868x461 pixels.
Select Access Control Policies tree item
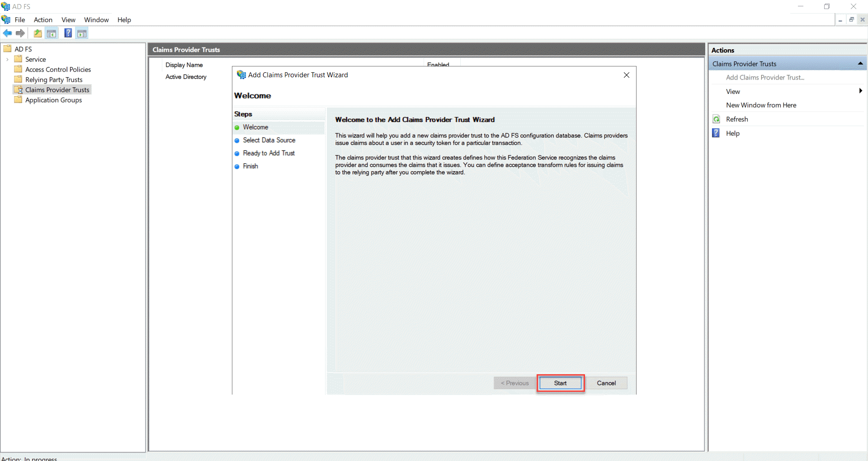pos(58,69)
